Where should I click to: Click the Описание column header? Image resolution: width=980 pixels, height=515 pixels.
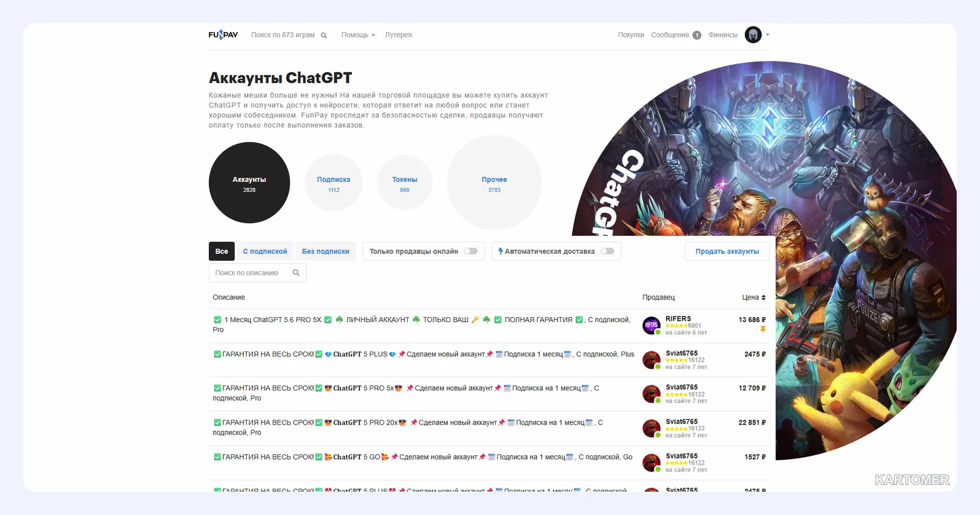click(229, 297)
